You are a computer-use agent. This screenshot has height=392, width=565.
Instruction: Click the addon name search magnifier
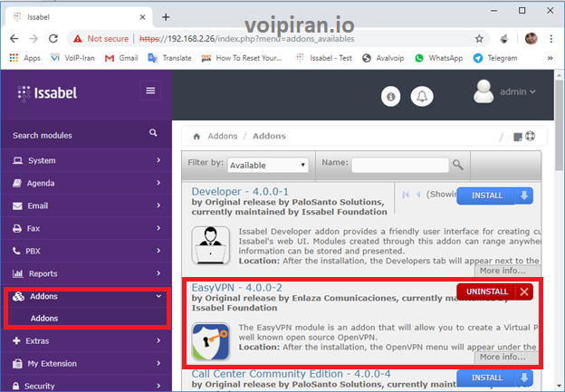click(x=458, y=165)
